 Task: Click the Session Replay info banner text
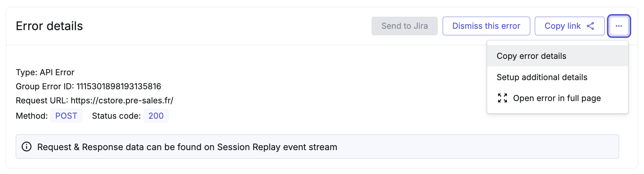click(x=187, y=147)
